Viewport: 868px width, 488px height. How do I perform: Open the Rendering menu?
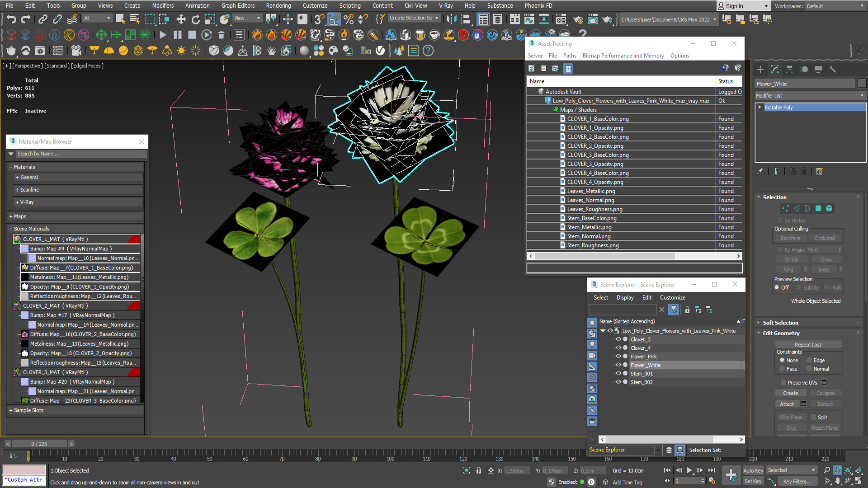(x=278, y=5)
